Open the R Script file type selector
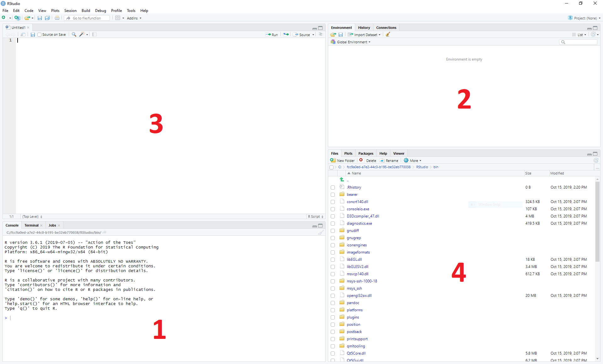The width and height of the screenshot is (603, 364). 315,217
